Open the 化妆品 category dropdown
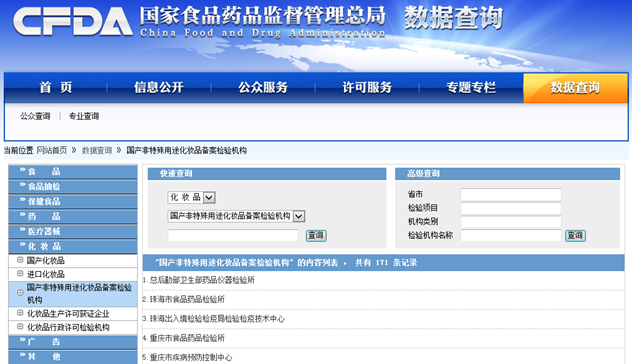This screenshot has width=632, height=364. pos(191,197)
